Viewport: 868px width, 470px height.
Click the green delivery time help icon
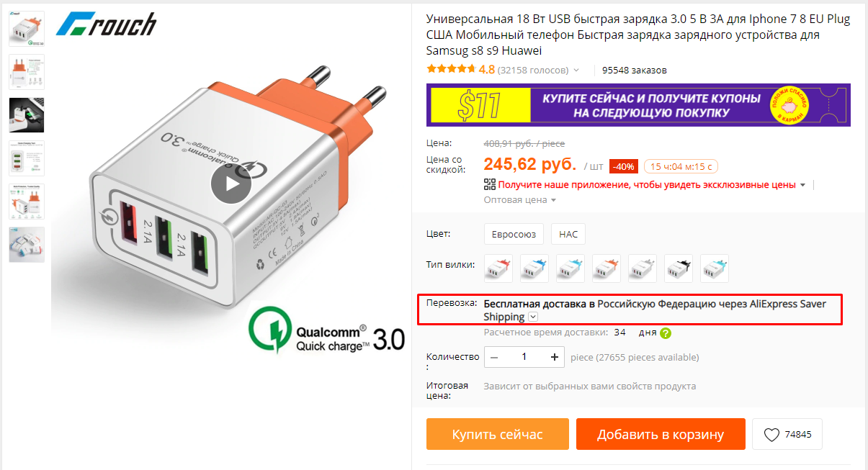pos(666,333)
